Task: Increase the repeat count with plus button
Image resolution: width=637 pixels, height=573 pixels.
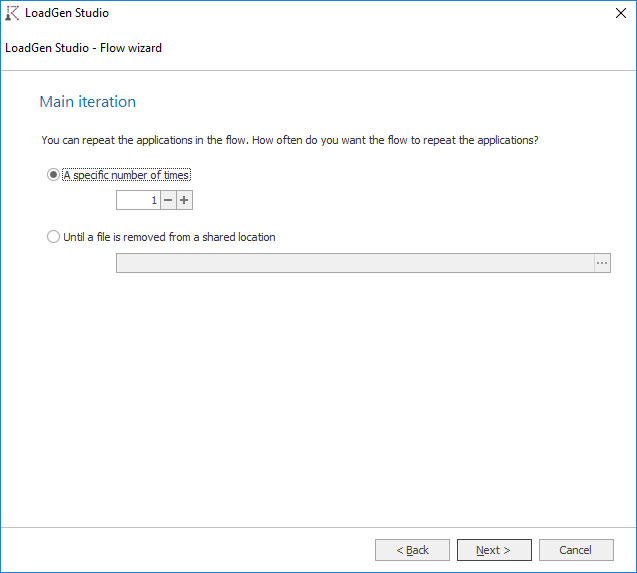Action: 184,200
